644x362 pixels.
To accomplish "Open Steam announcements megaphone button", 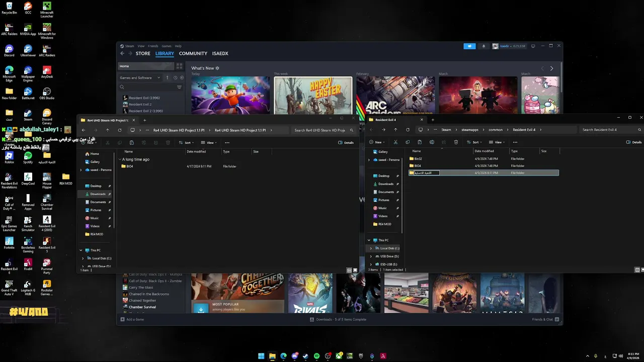I will [469, 46].
